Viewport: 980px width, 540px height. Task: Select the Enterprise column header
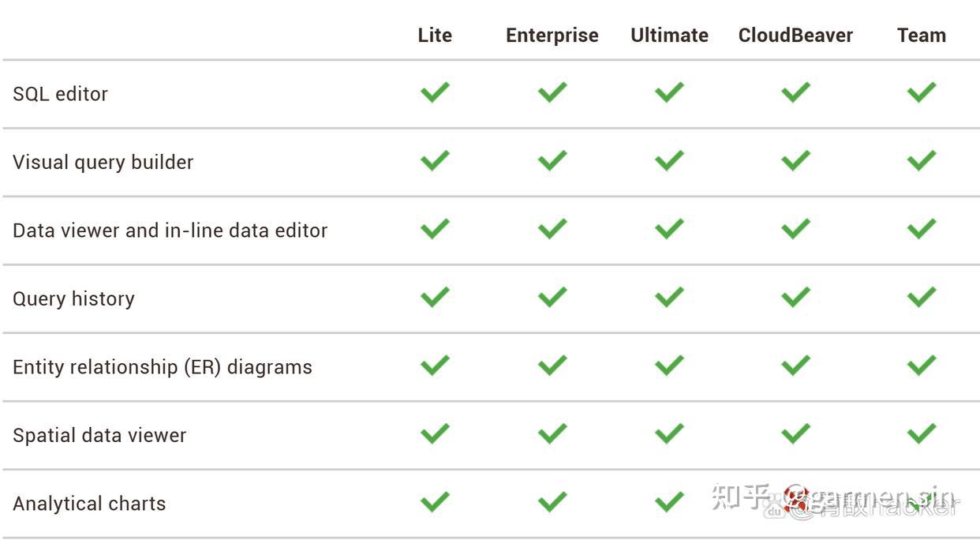pyautogui.click(x=552, y=36)
